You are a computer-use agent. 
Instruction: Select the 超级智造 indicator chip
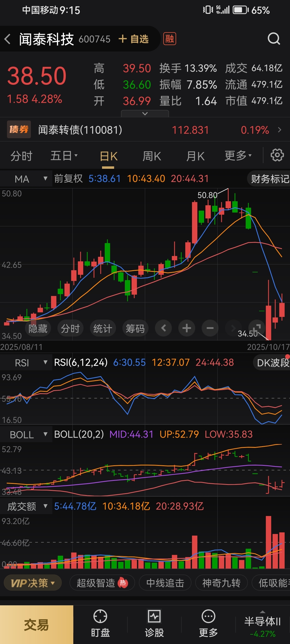coord(102,583)
